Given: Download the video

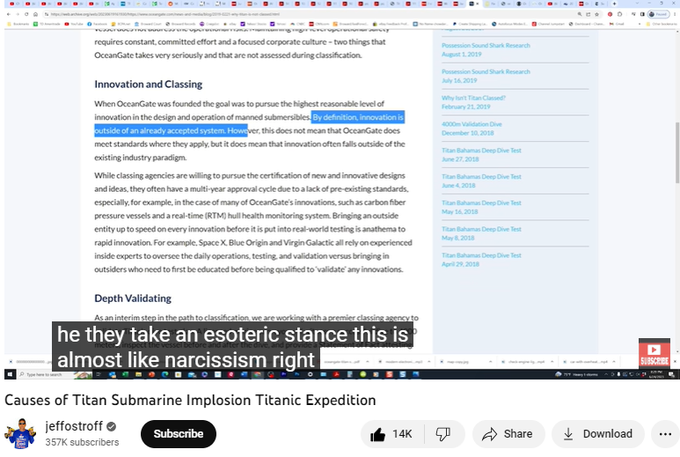Looking at the screenshot, I should pos(598,434).
